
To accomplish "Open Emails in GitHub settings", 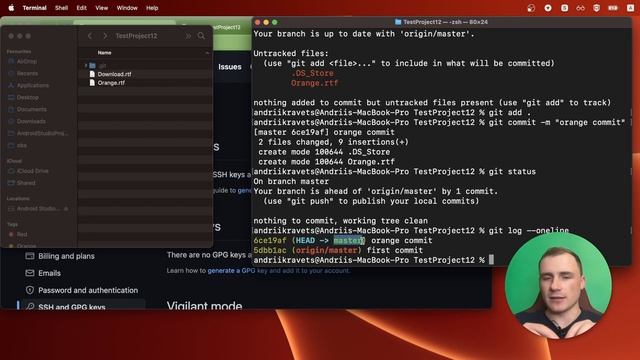I will (49, 273).
